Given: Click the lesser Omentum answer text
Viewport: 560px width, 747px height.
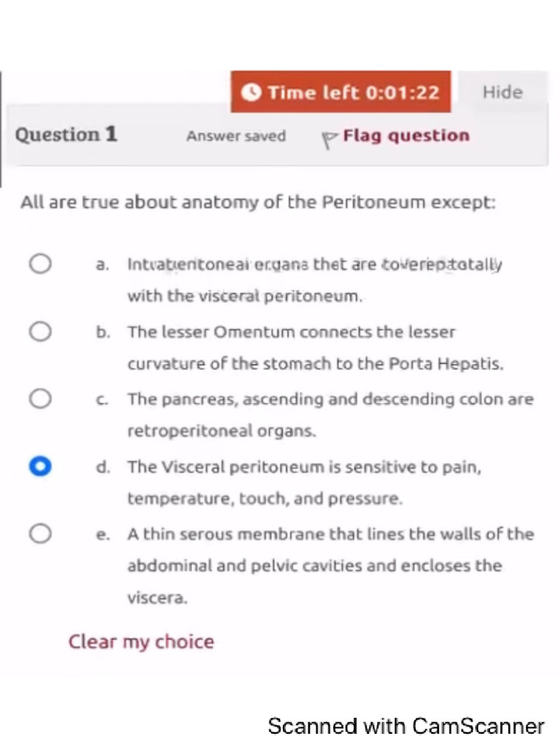Looking at the screenshot, I should point(315,348).
